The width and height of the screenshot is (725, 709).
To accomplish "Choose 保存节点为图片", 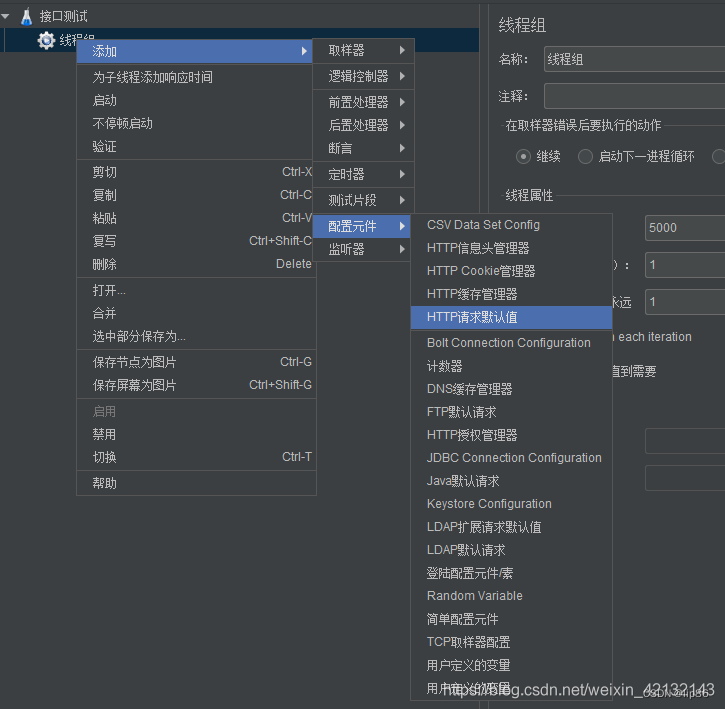I will click(x=197, y=362).
